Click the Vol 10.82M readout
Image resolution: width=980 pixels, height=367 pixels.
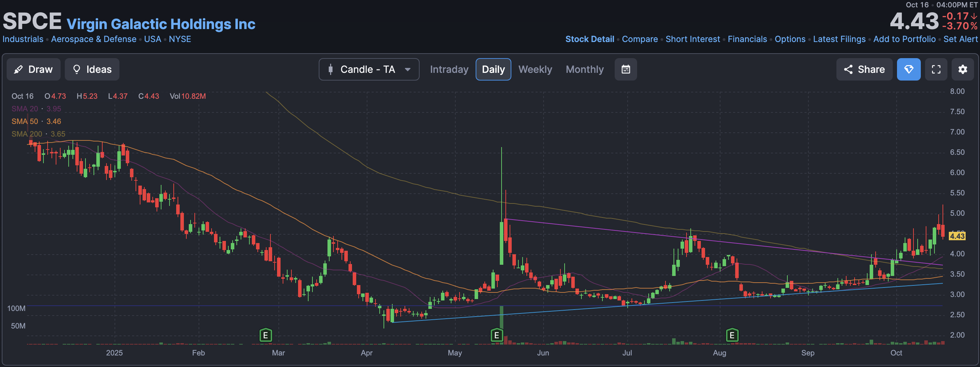187,96
